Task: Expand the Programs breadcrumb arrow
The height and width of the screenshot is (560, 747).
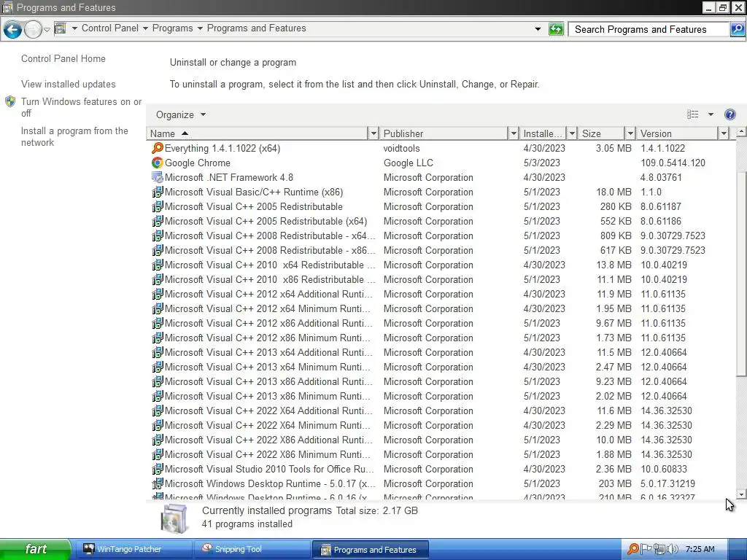Action: tap(200, 28)
